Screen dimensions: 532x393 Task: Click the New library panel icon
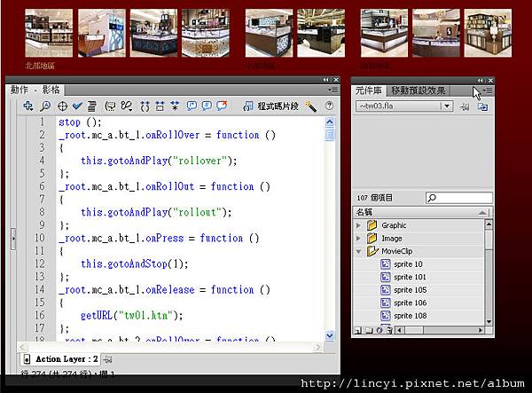click(x=482, y=107)
